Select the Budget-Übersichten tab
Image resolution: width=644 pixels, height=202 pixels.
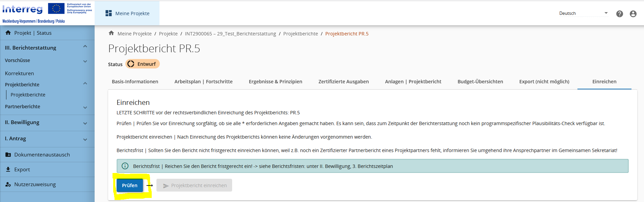tap(480, 82)
